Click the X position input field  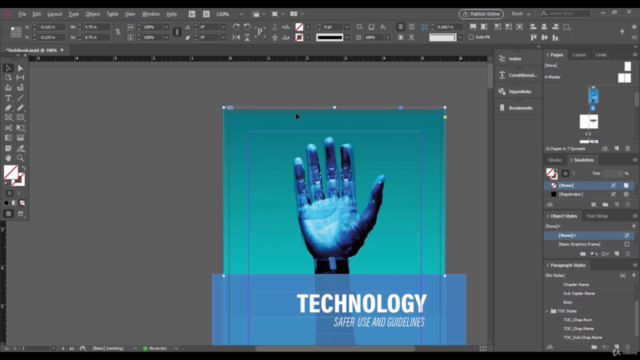tap(51, 27)
